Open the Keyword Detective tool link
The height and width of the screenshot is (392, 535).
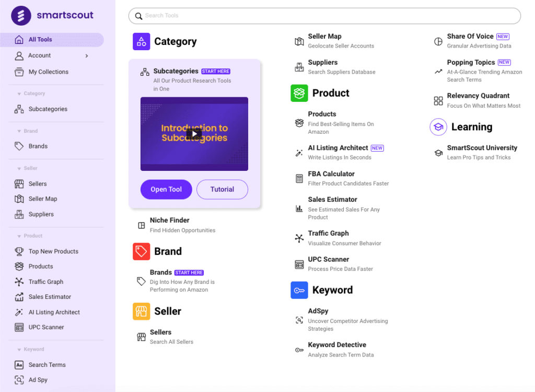337,345
